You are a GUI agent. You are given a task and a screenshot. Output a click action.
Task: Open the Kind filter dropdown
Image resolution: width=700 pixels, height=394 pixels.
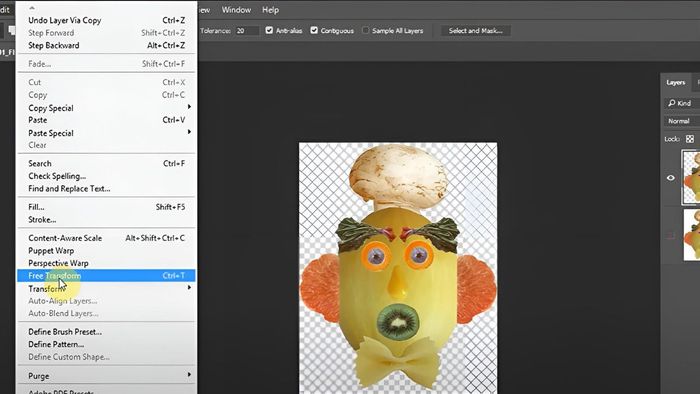pyautogui.click(x=682, y=103)
